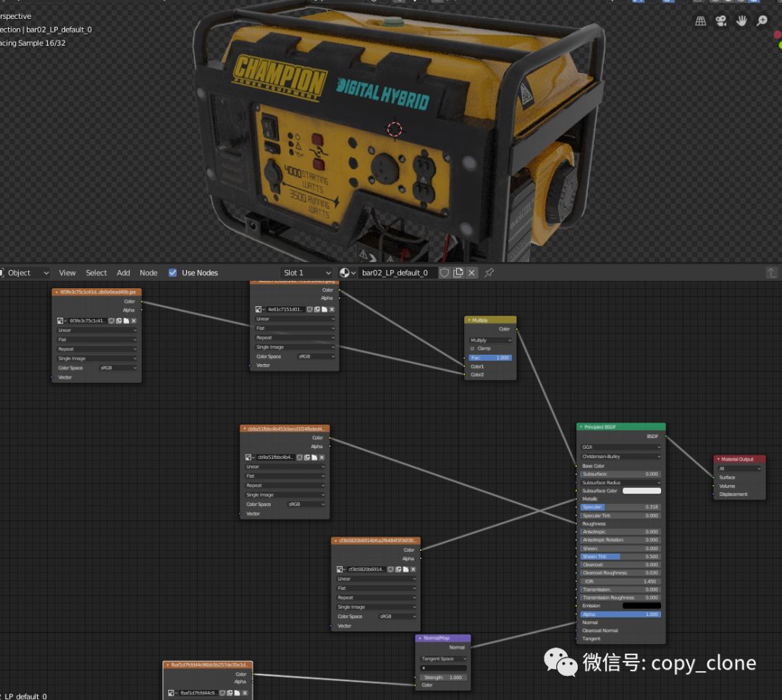Collapse the Principled BSDF node
The image size is (782, 700).
pos(581,427)
